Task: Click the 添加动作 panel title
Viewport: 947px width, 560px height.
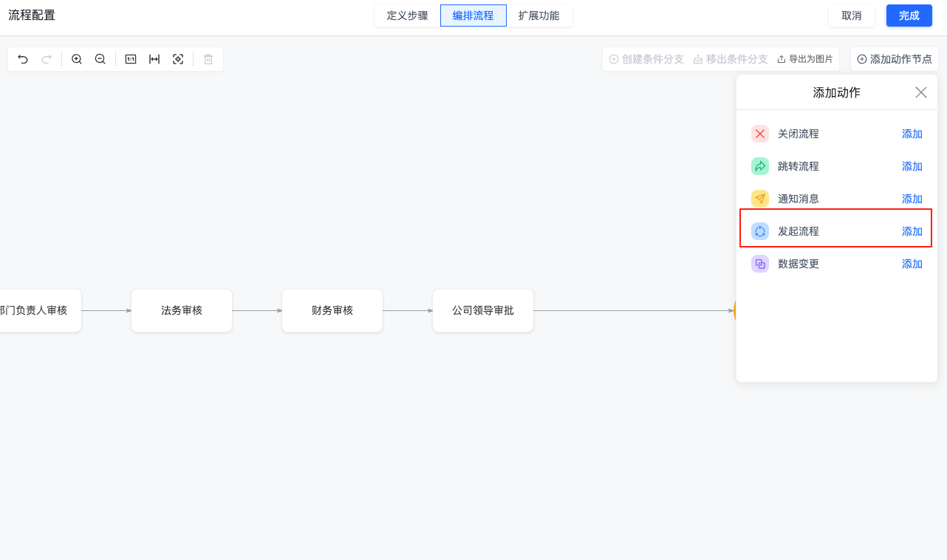Action: point(837,92)
